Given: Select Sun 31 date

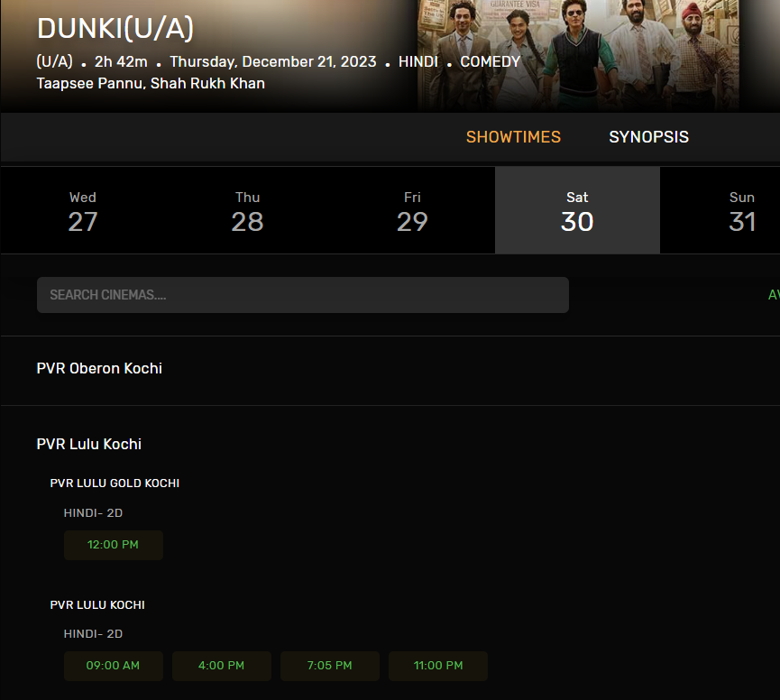Looking at the screenshot, I should click(x=720, y=211).
